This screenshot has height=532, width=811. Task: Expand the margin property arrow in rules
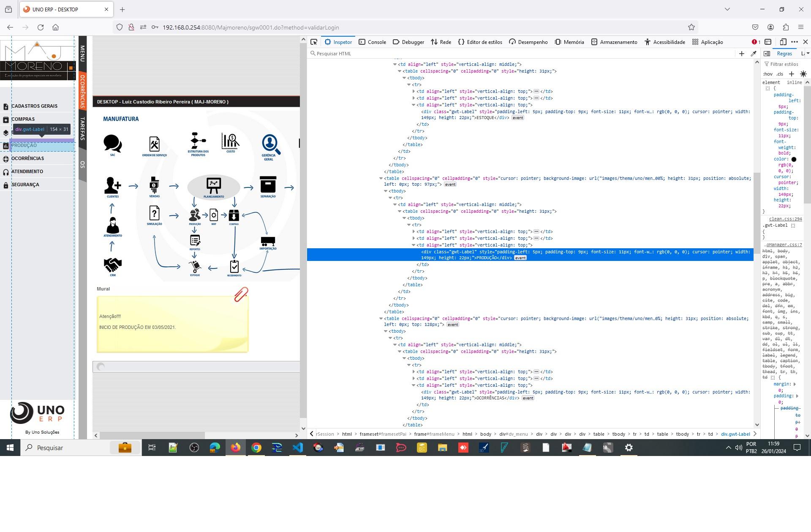pyautogui.click(x=795, y=384)
